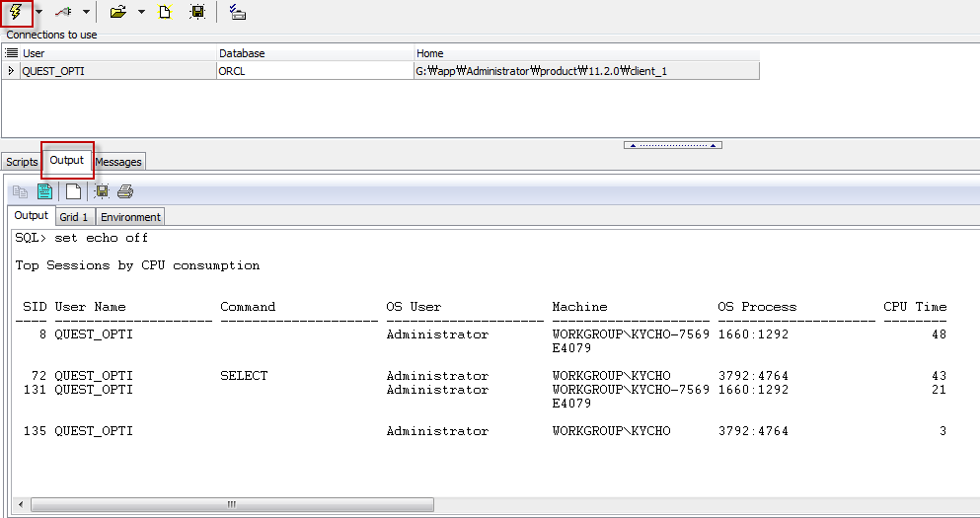Image resolution: width=980 pixels, height=518 pixels.
Task: Open dropdown arrow next to connection plug icon
Action: tap(86, 13)
